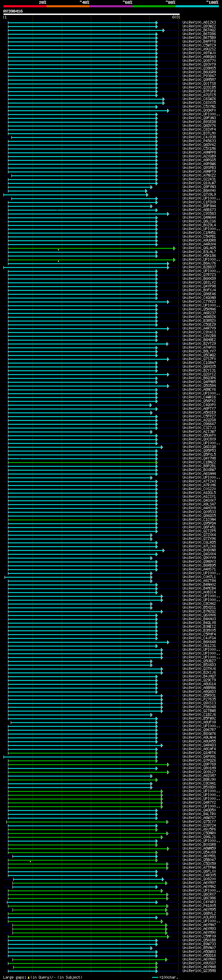
Task: Select hit label UniRef100_B5VN07
Action: coord(199,948)
